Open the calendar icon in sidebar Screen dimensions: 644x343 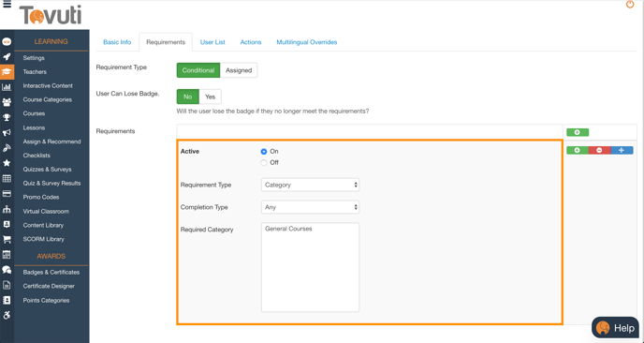[x=7, y=255]
